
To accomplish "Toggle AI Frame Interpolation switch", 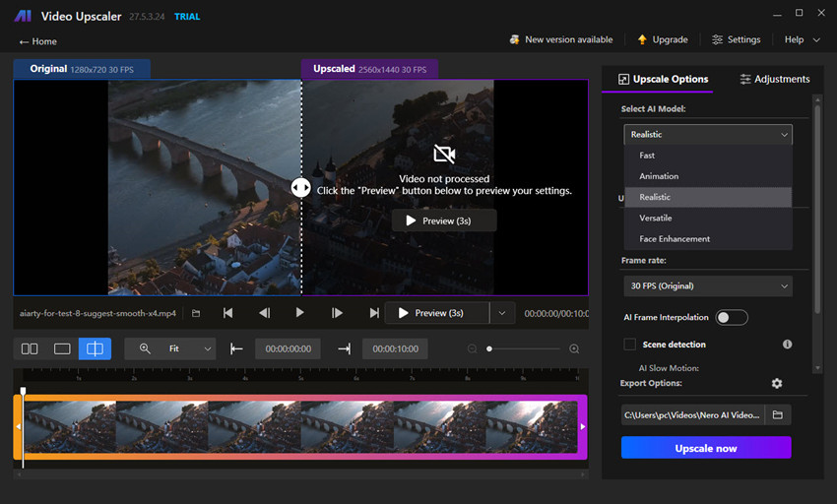I will click(x=732, y=318).
